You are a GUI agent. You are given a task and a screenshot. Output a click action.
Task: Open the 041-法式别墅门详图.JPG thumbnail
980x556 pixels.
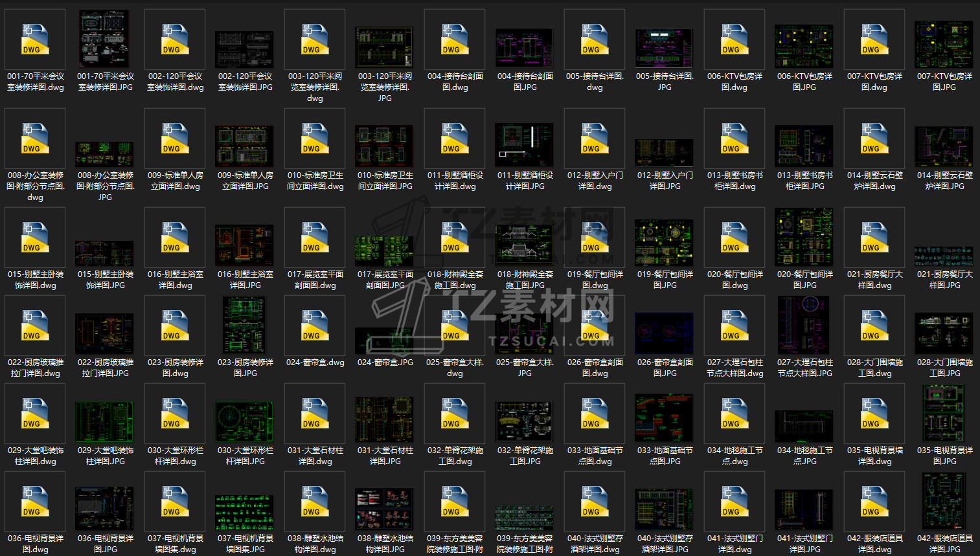(x=804, y=510)
